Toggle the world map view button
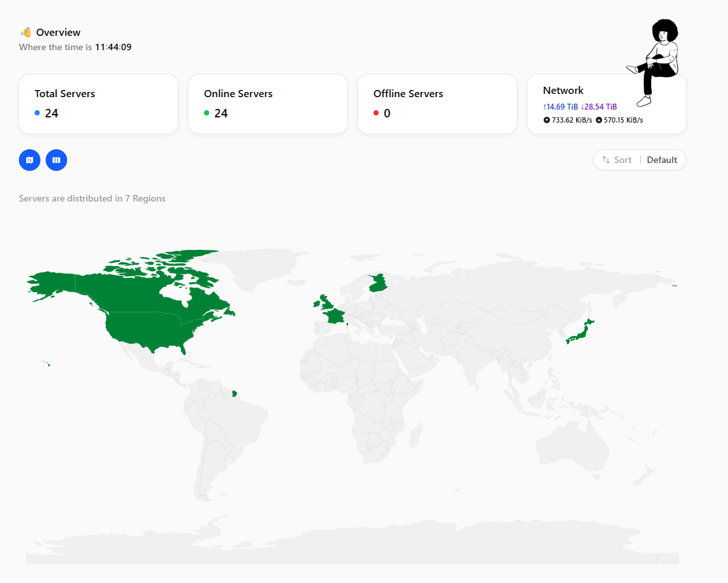 coord(29,160)
